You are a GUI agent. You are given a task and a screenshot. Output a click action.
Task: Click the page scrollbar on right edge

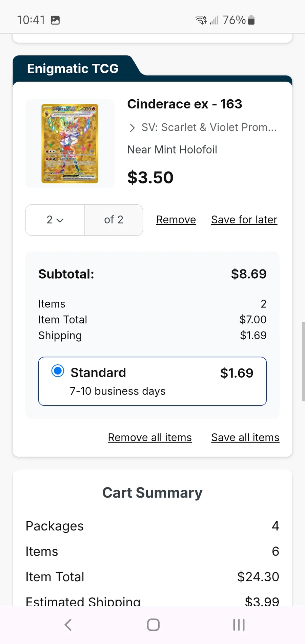[x=303, y=361]
